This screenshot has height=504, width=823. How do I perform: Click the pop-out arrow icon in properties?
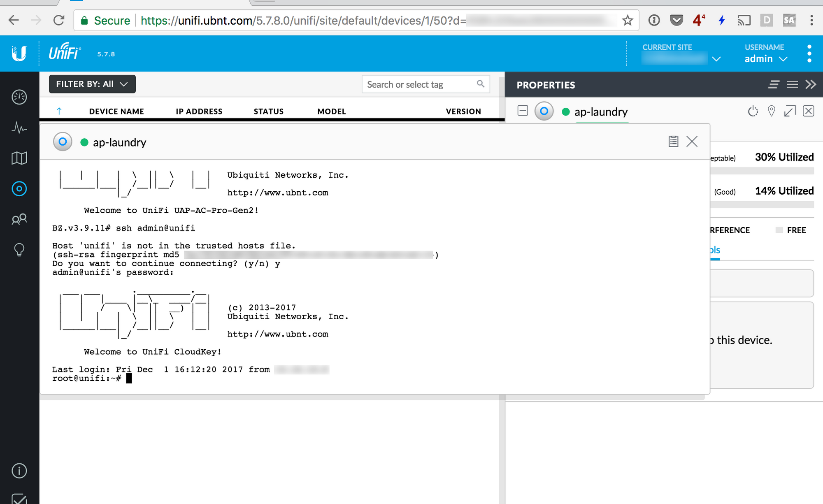(790, 111)
